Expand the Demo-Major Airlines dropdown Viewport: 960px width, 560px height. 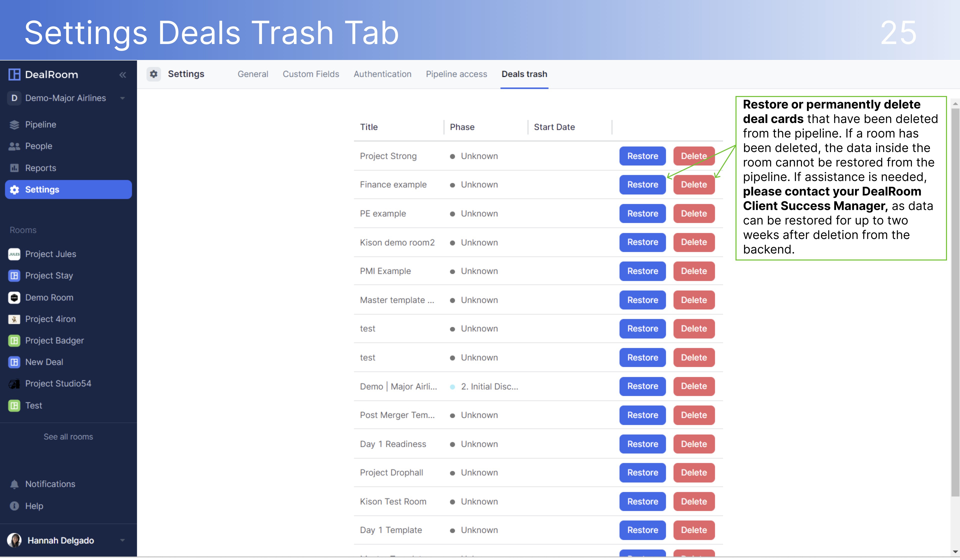pyautogui.click(x=123, y=98)
